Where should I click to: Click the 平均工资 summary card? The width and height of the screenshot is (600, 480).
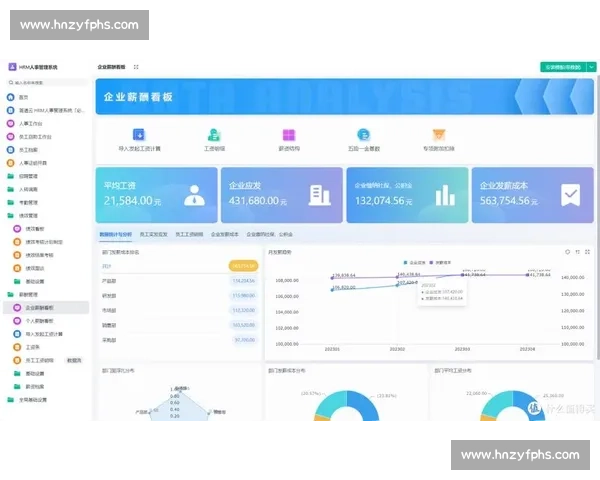point(156,193)
